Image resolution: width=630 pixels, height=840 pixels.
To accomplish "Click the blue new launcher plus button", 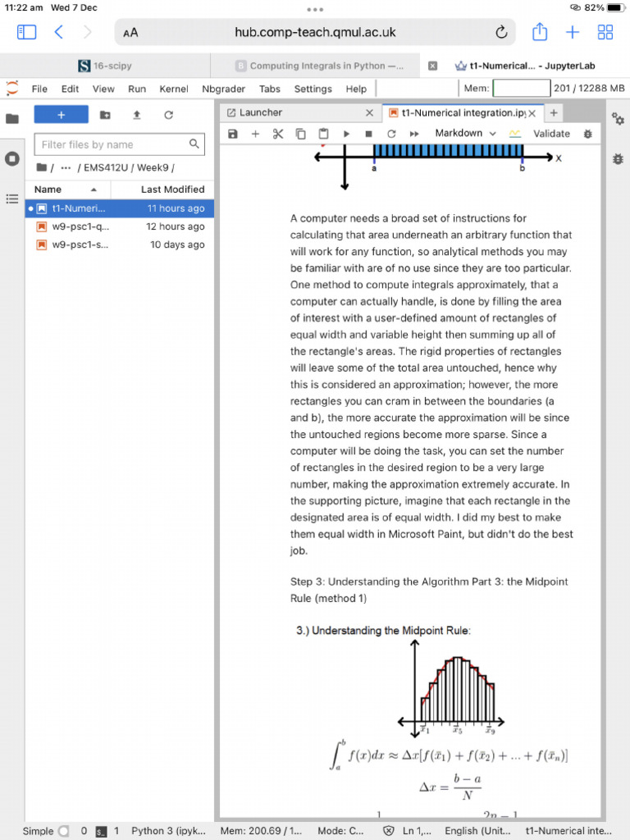I will pos(61,115).
